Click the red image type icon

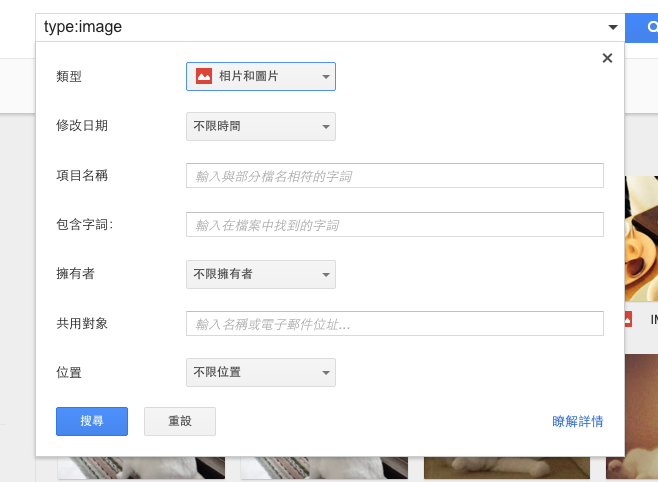point(204,76)
